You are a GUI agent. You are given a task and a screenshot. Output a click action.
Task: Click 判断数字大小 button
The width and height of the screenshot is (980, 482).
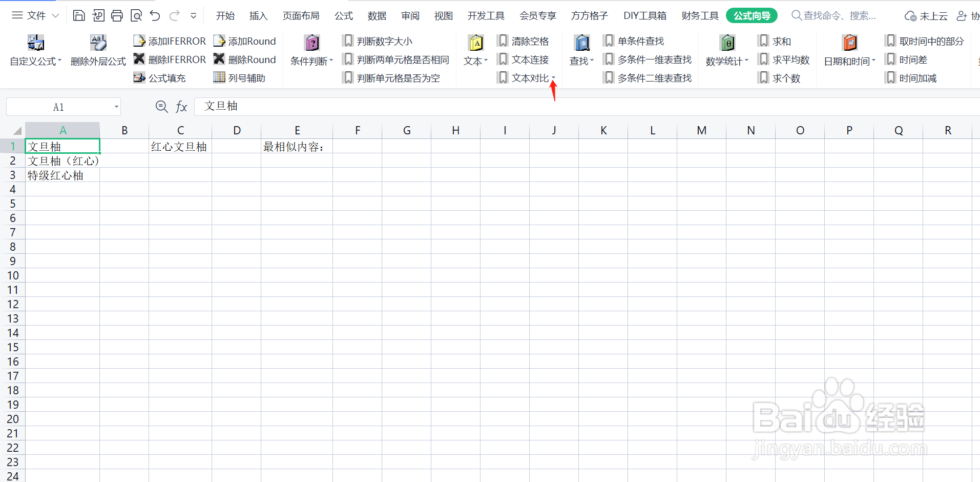[378, 41]
